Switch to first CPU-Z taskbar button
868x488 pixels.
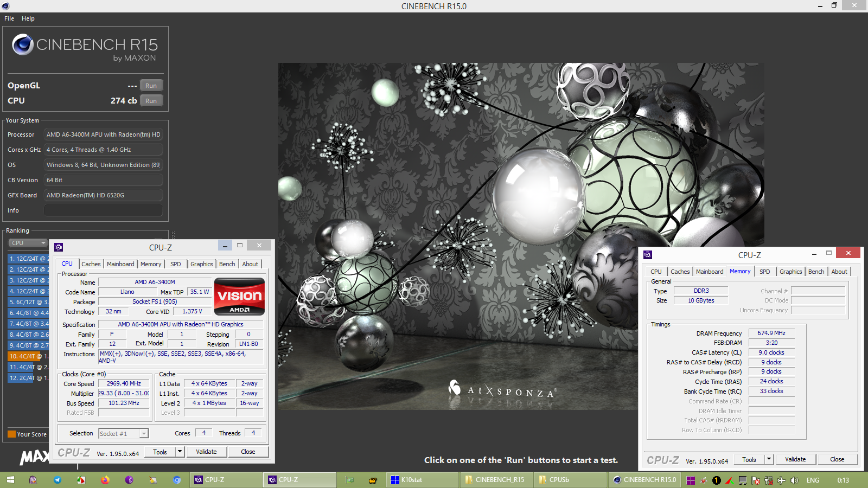(226, 480)
